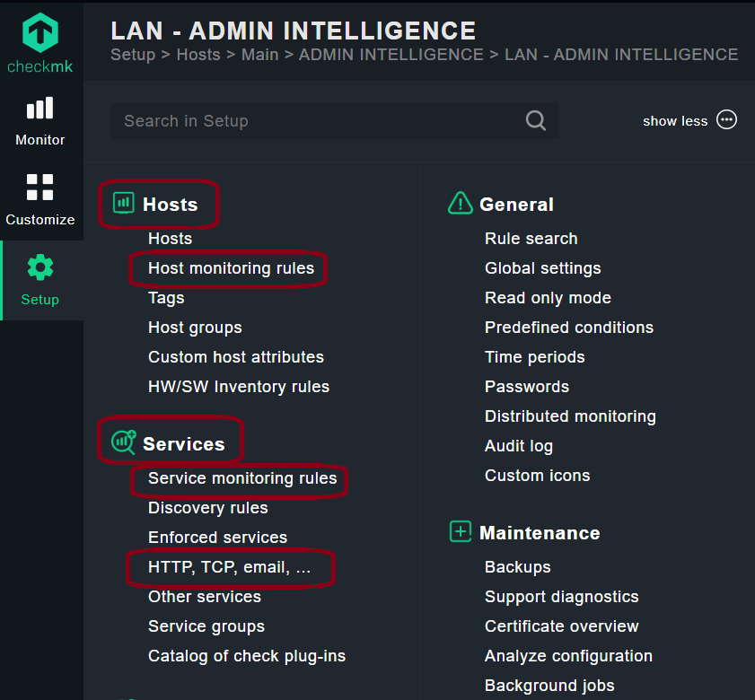The image size is (755, 700).
Task: Open Read only mode settings
Action: [x=548, y=298]
